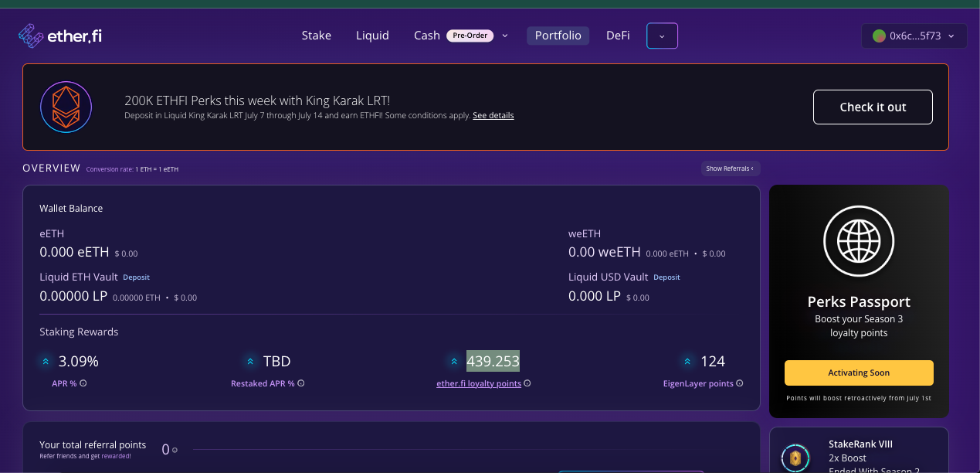This screenshot has height=473, width=980.
Task: Click the StakeRank VIII label
Action: point(860,444)
